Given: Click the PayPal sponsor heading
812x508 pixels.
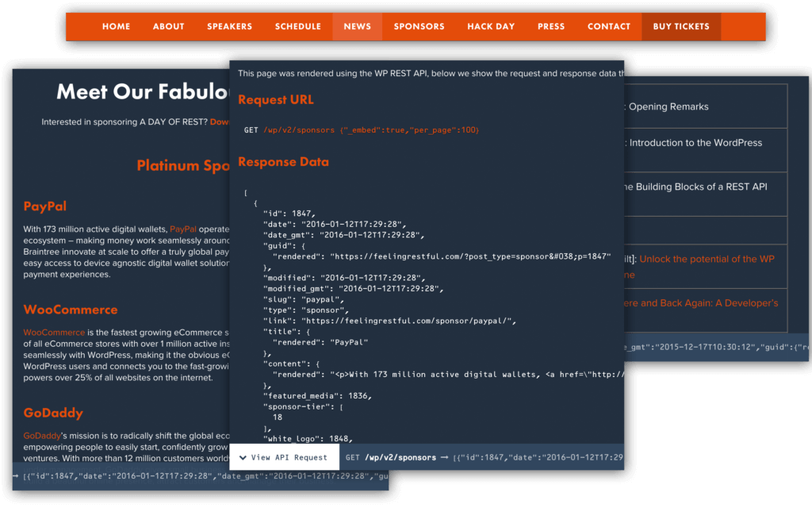Looking at the screenshot, I should (x=45, y=206).
